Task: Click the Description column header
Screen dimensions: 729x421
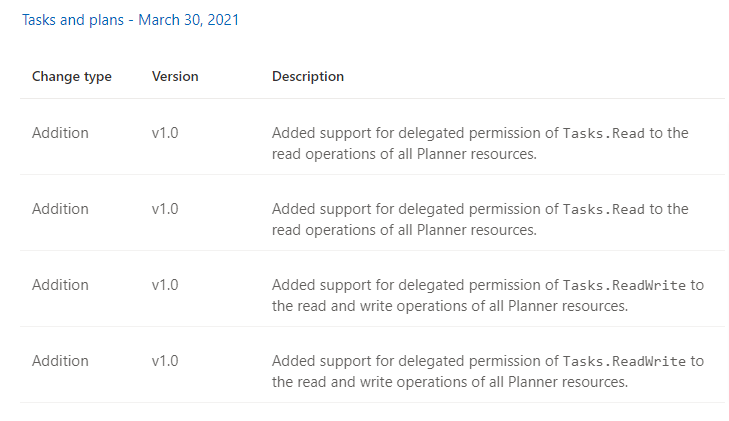Action: coord(308,76)
